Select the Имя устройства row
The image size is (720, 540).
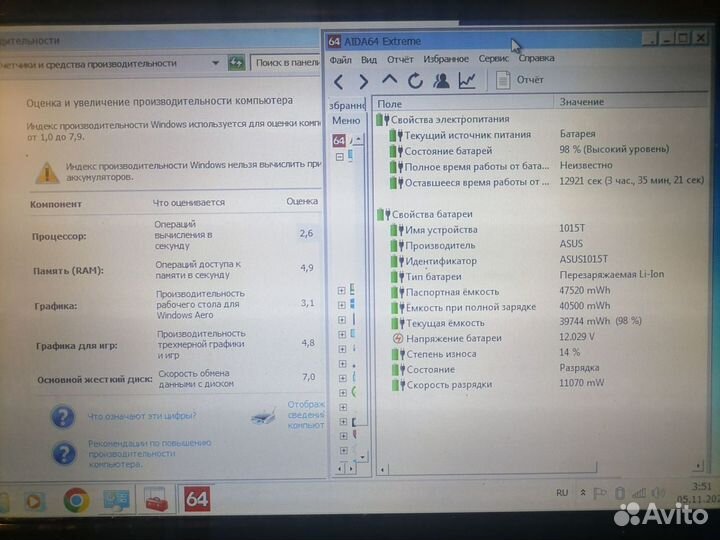(434, 230)
